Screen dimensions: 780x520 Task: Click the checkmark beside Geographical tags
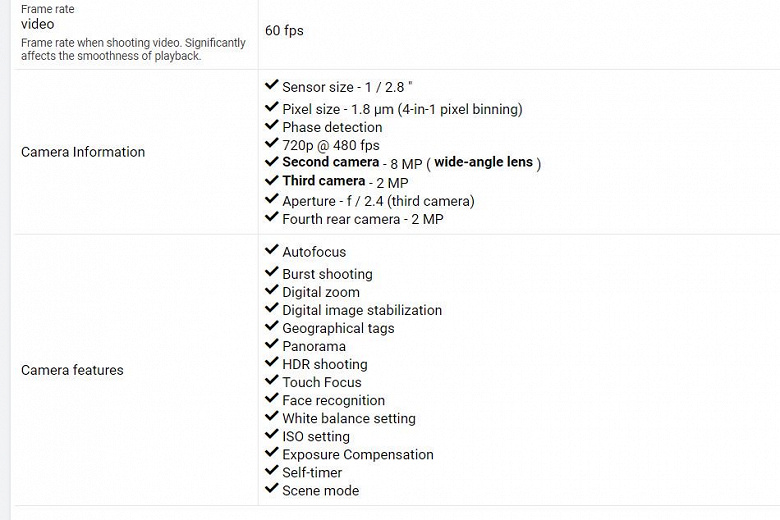(271, 326)
